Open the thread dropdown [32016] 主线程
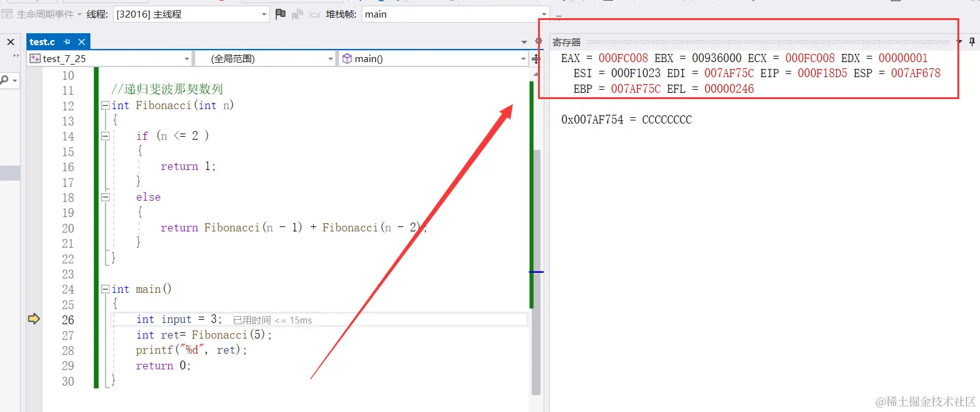This screenshot has height=412, width=980. coord(191,14)
